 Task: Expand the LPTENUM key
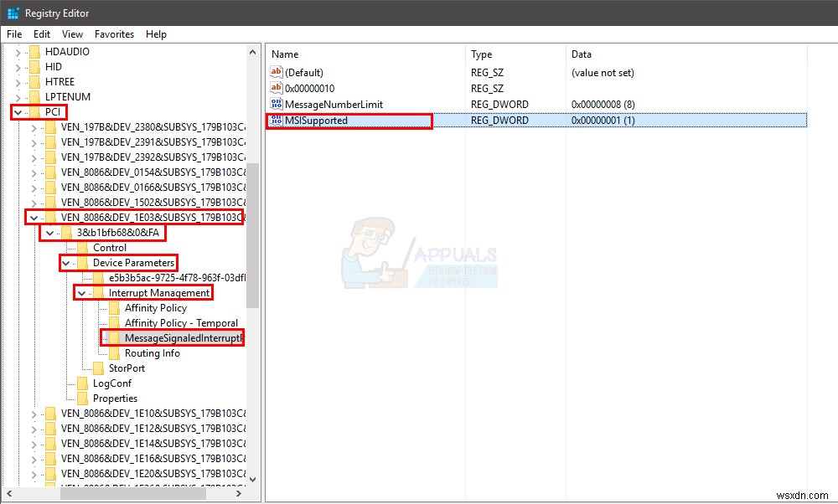click(x=18, y=97)
